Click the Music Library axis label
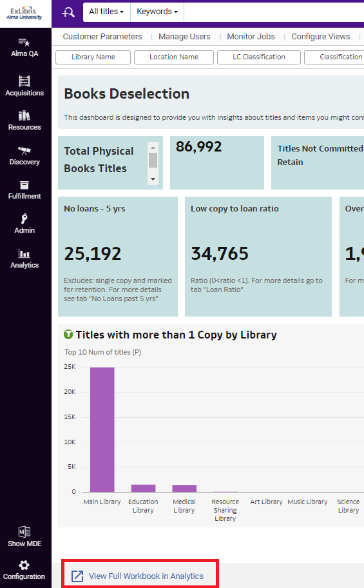The image size is (364, 588). click(x=307, y=502)
